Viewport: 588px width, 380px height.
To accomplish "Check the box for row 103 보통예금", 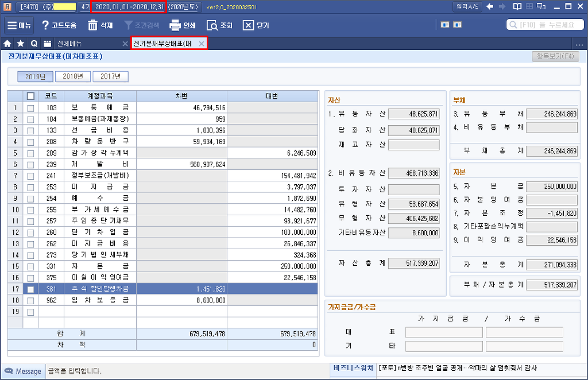I will [30, 107].
